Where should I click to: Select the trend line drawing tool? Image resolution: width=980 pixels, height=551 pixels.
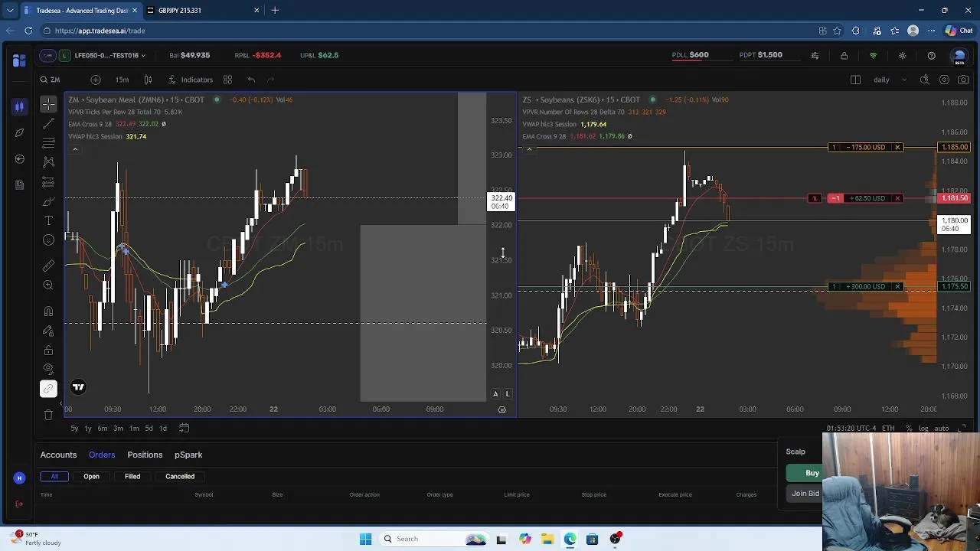48,123
